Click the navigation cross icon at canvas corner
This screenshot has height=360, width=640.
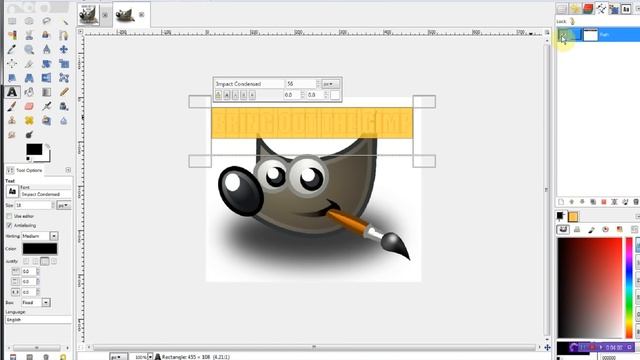[547, 347]
